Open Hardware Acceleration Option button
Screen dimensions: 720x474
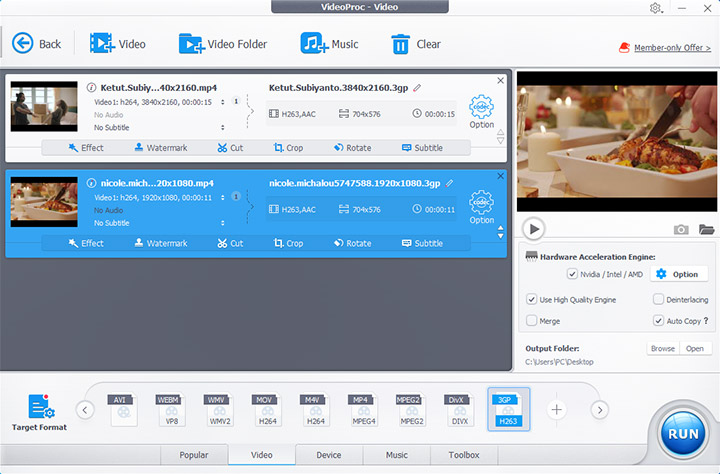click(678, 274)
